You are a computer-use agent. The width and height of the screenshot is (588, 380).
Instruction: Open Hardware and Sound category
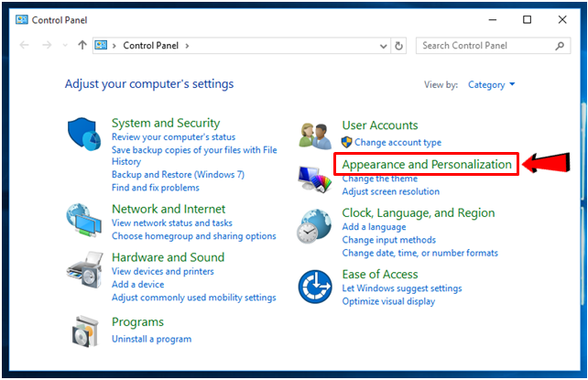[168, 257]
